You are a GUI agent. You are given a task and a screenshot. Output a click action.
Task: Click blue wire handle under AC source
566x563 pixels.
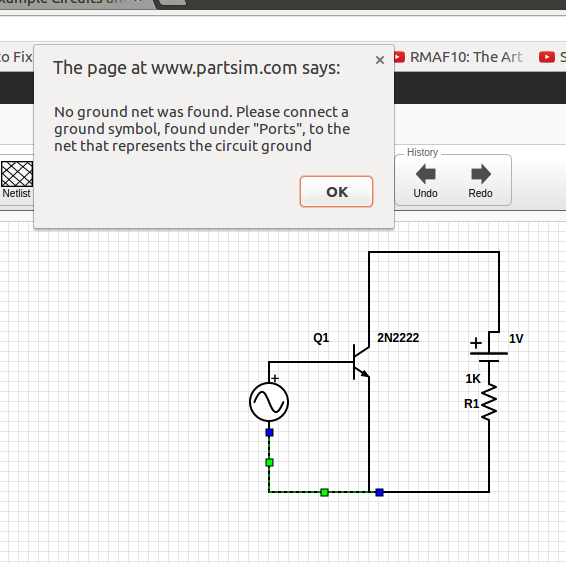point(269,432)
